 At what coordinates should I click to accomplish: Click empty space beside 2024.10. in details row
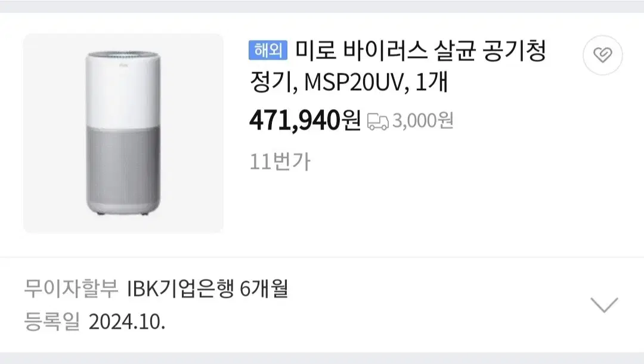pyautogui.click(x=370, y=322)
